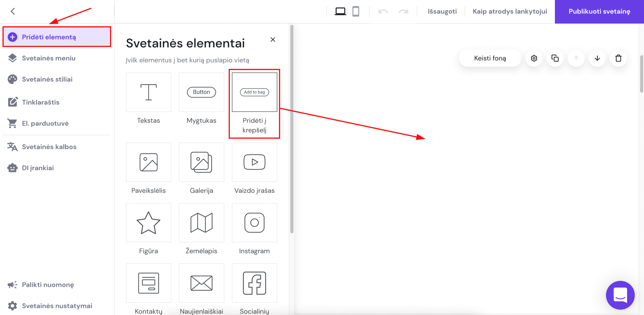Click the Keisti foną button
The width and height of the screenshot is (644, 315).
(x=490, y=58)
